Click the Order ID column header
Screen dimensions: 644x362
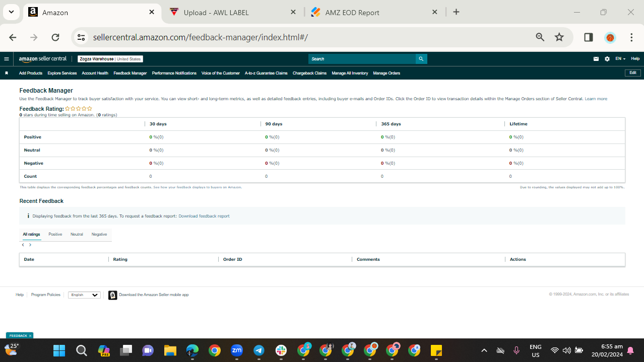[233, 260]
